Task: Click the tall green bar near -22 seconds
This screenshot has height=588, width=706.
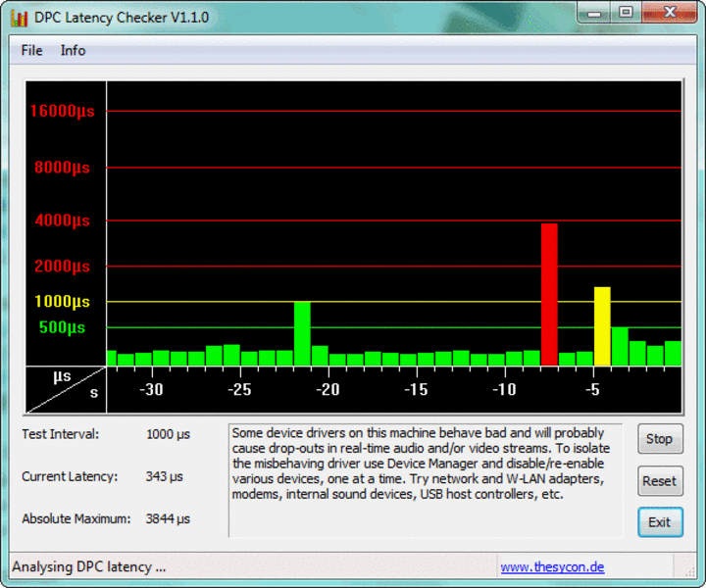Action: tap(302, 333)
